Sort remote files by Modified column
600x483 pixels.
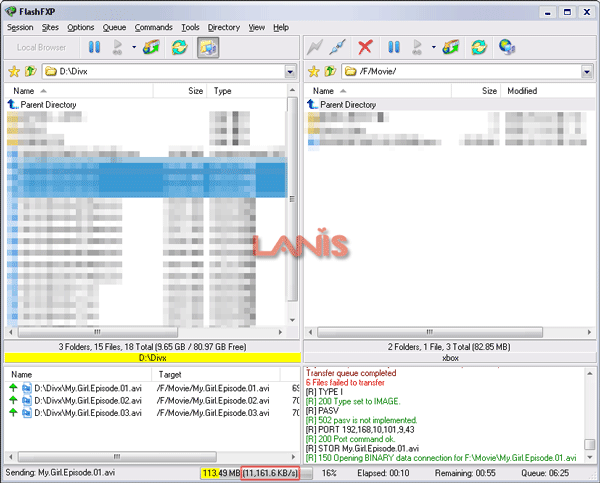[x=548, y=91]
